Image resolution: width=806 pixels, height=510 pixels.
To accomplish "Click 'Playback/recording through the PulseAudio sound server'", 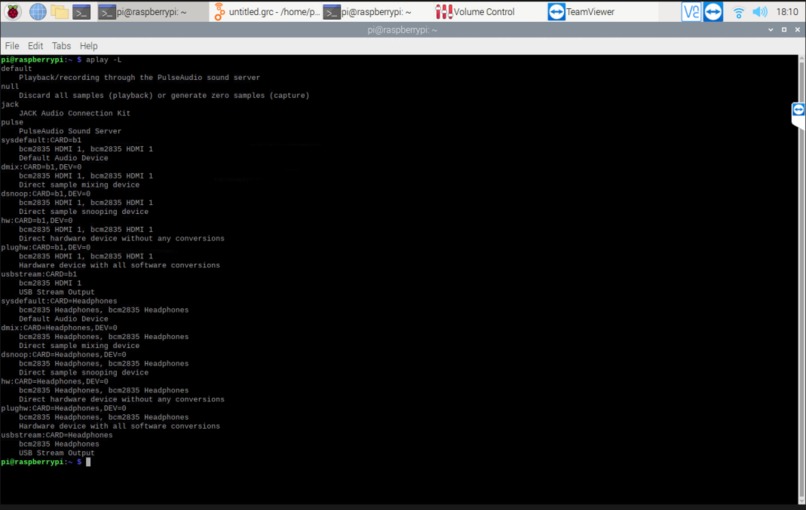I will tap(139, 78).
